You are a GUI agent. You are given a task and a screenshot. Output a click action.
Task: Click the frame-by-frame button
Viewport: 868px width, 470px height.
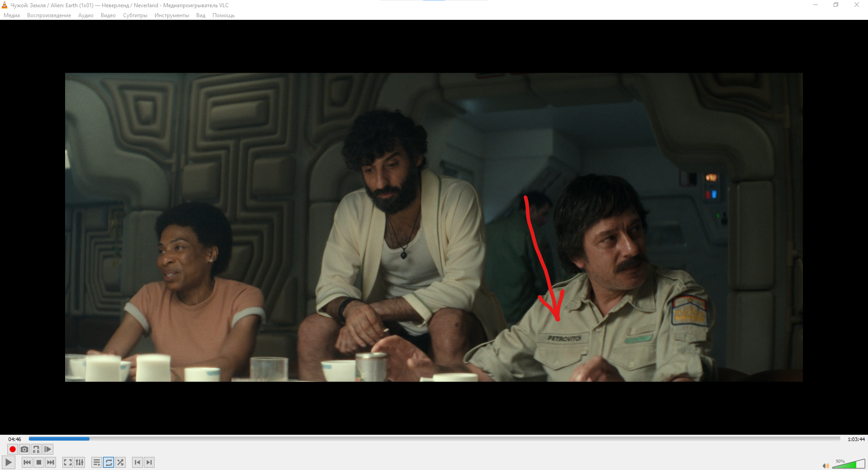pos(48,449)
